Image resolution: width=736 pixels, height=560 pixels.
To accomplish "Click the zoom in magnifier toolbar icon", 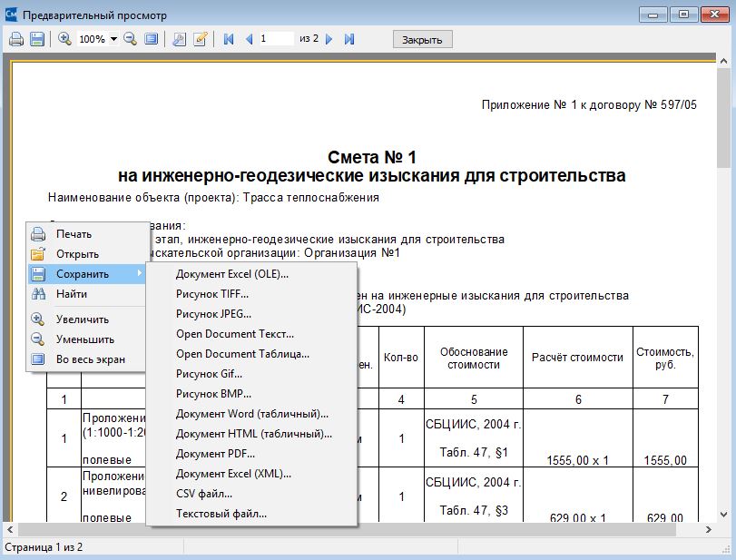I will coord(64,39).
